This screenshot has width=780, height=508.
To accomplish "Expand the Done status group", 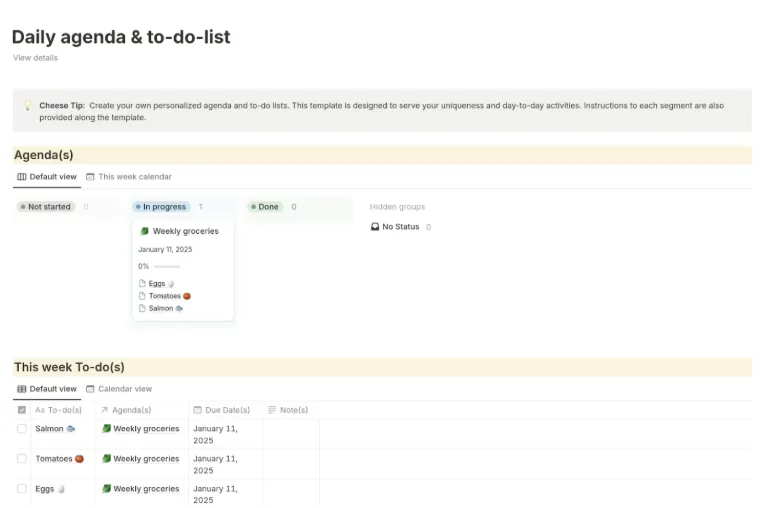I will pos(265,206).
